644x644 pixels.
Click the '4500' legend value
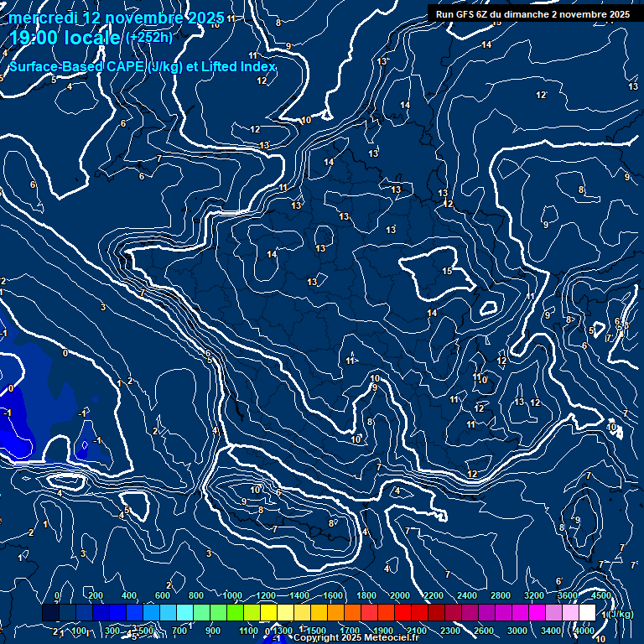(x=601, y=595)
